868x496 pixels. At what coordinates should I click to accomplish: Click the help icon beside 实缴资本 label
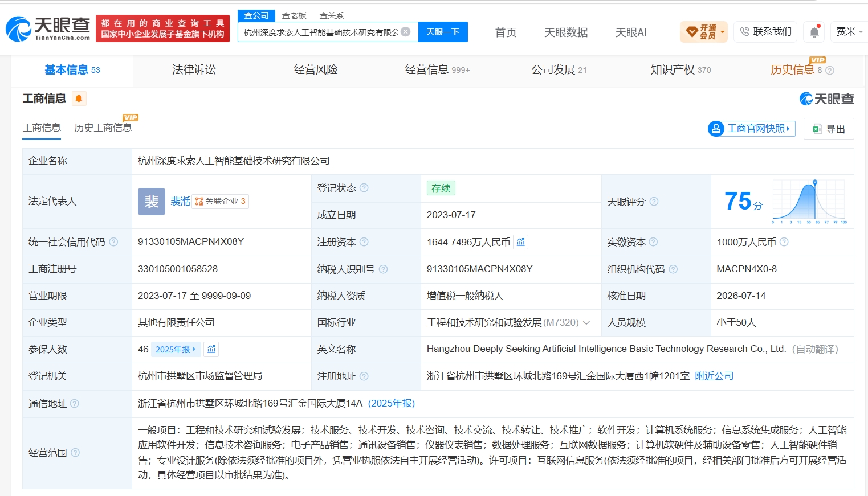coord(654,242)
